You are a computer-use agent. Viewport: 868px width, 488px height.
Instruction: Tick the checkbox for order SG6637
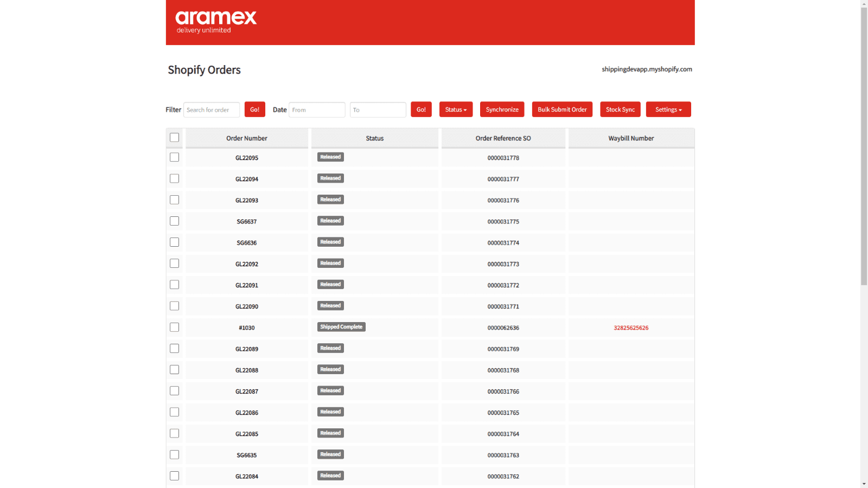click(x=174, y=221)
